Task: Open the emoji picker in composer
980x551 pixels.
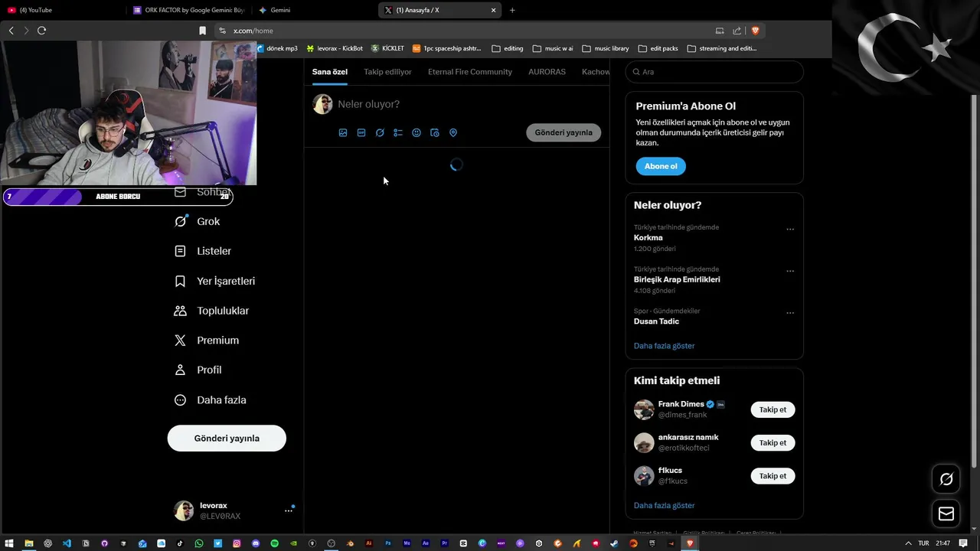Action: tap(416, 132)
